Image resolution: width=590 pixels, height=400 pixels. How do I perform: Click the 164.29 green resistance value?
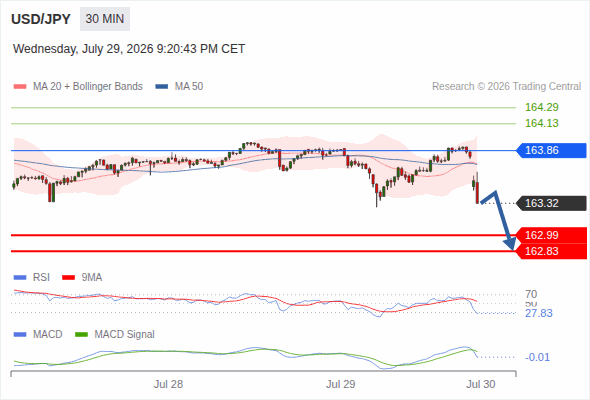tap(541, 107)
